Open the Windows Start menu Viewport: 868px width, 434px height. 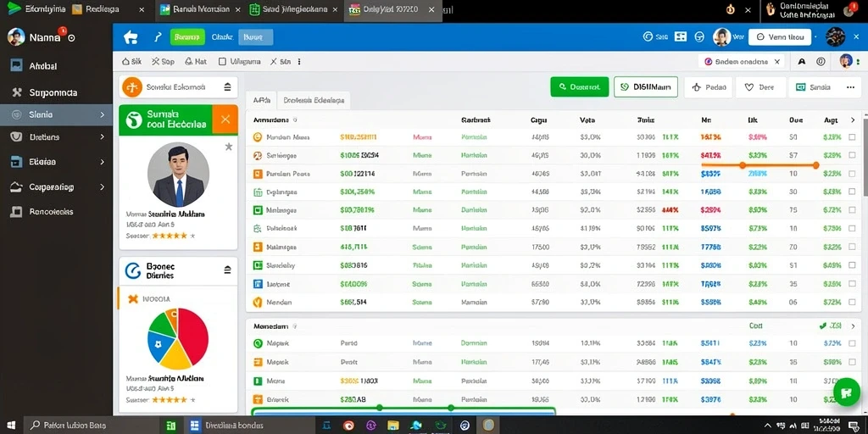coord(11,426)
